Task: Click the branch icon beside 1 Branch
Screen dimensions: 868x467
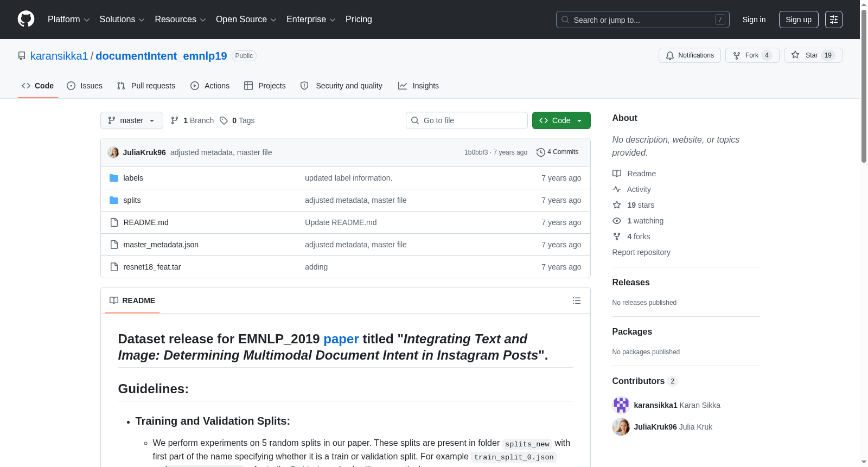Action: coord(175,120)
